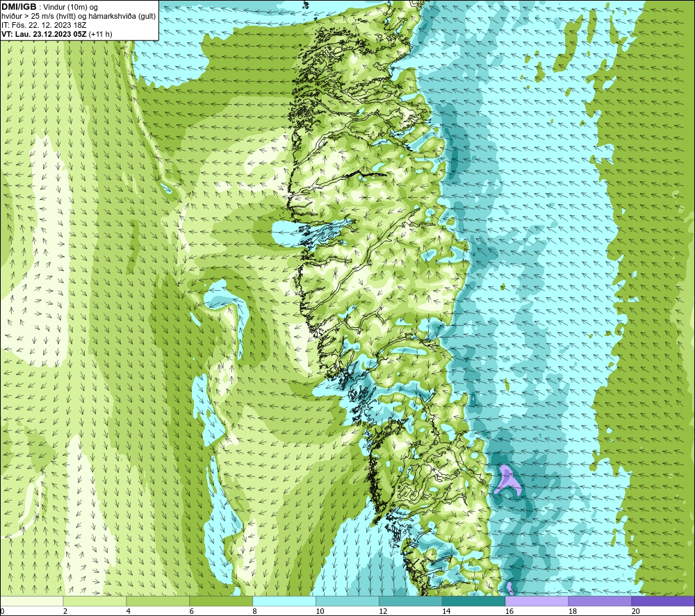Screen dimensions: 695x616
Task: Click the legend value "12"
Action: [383, 611]
